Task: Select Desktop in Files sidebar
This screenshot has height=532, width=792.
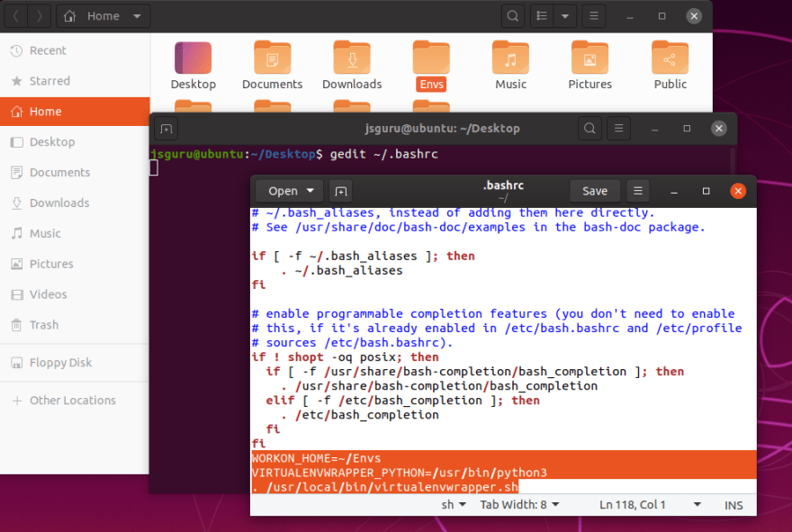Action: click(75, 142)
